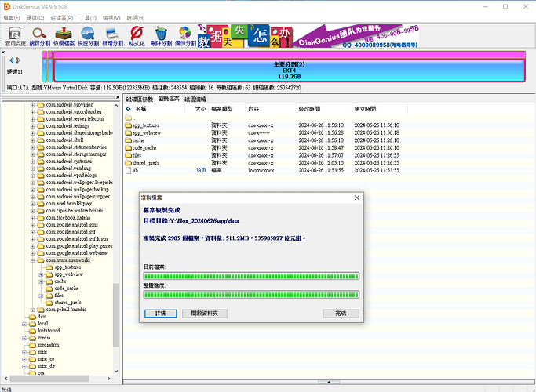536x392 pixels.
Task: Click the 套用變更 save changes toolbar icon
Action: coord(16,37)
